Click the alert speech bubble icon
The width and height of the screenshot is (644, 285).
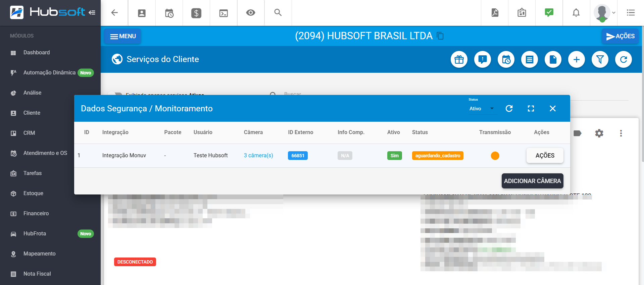pyautogui.click(x=483, y=60)
